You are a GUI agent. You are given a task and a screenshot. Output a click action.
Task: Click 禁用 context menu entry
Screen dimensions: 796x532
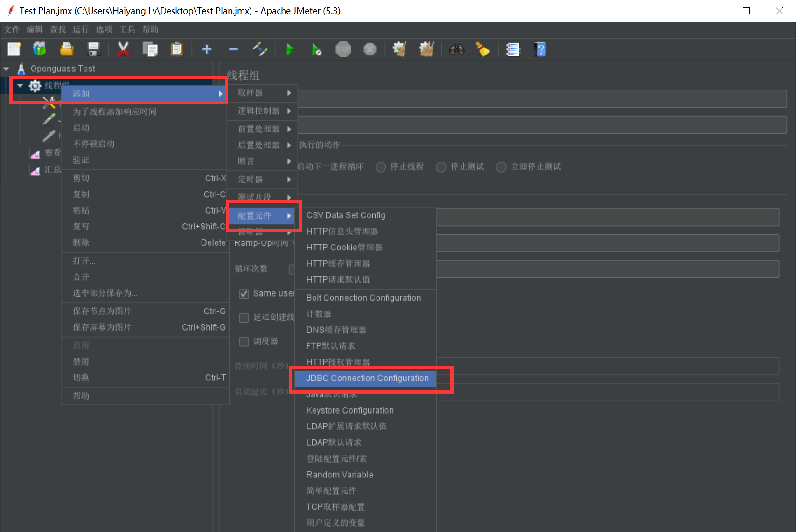point(144,361)
